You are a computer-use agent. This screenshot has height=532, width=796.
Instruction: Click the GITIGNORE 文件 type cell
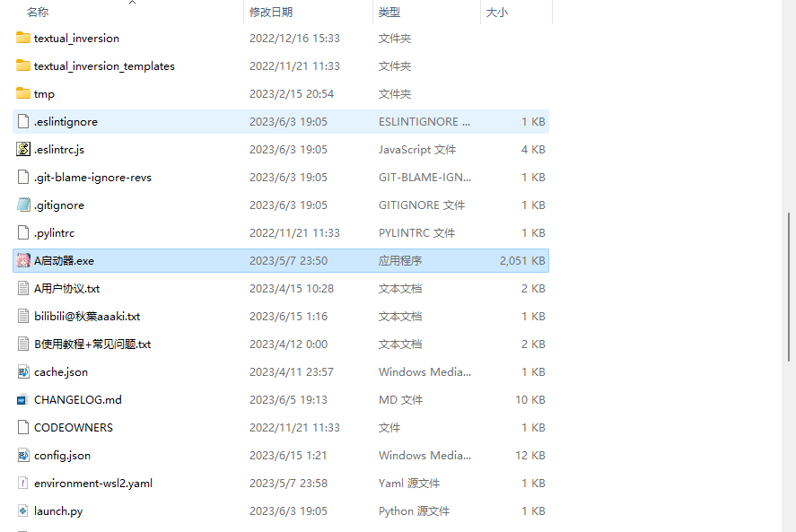coord(422,205)
